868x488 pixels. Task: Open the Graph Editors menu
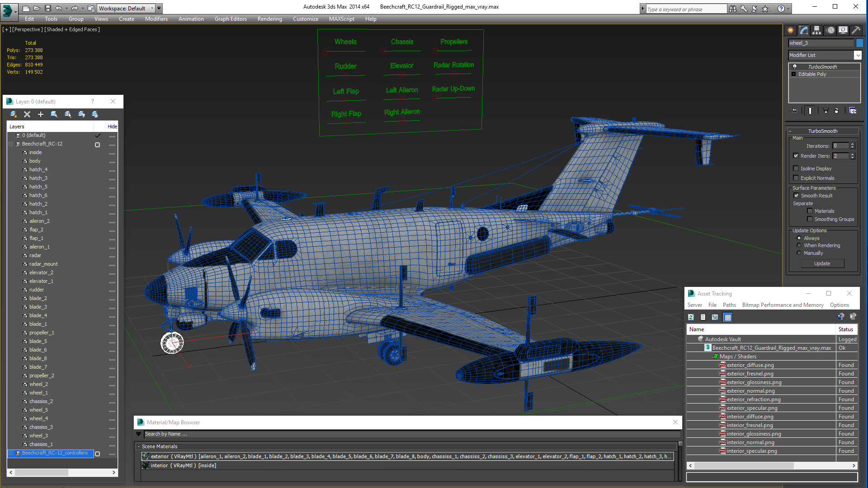231,19
